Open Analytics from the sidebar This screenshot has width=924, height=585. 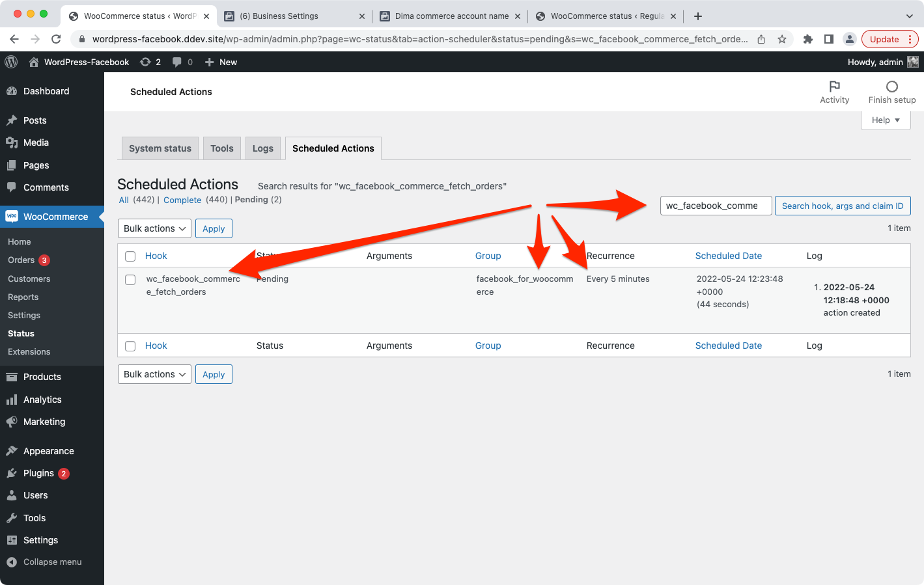pos(13,400)
